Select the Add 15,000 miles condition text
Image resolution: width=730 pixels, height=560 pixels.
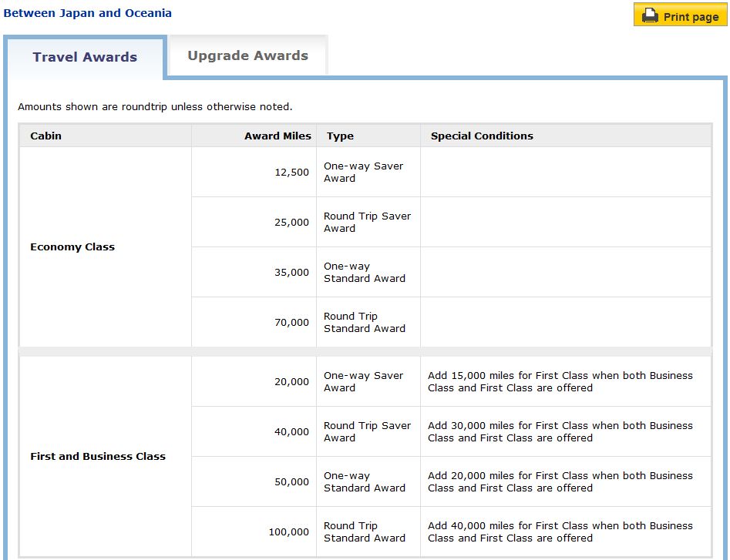click(560, 382)
